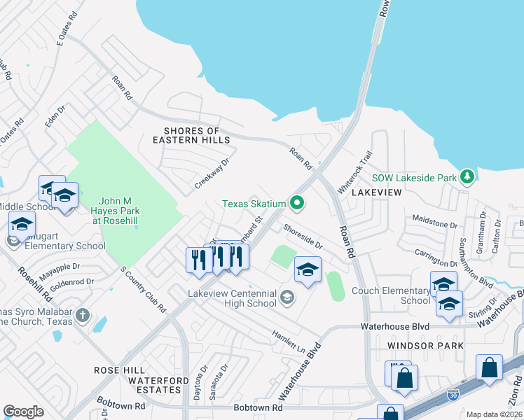Open the Lakeview Centennial High School icon
Image resolution: width=524 pixels, height=420 pixels.
(x=287, y=297)
